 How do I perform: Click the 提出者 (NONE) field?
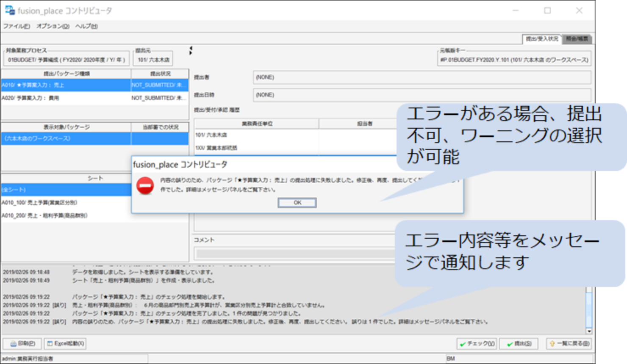422,77
